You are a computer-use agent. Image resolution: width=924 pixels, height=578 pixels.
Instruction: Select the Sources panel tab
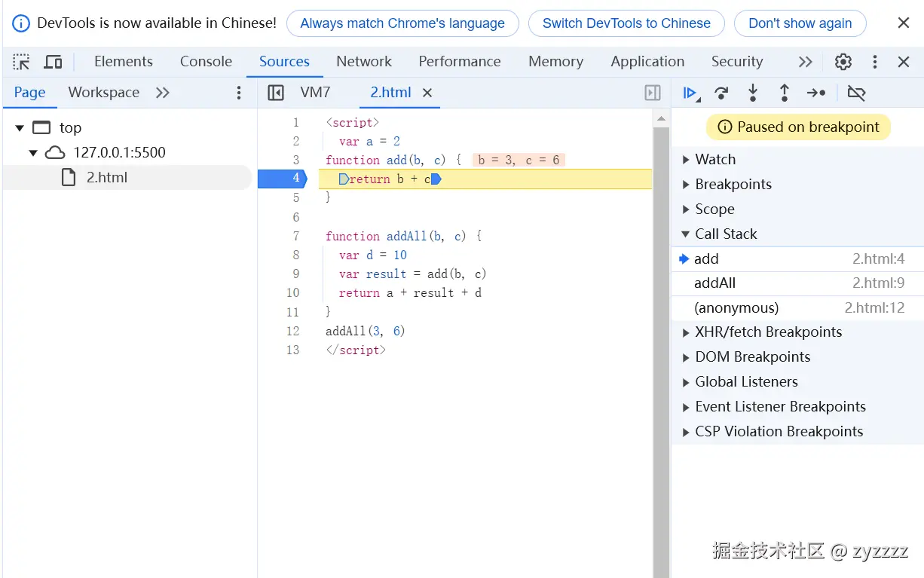(284, 62)
